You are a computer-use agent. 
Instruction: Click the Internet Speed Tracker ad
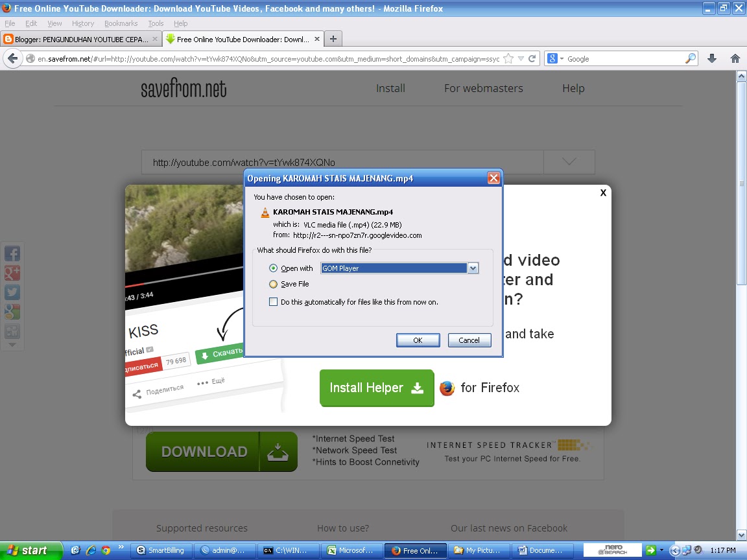(x=508, y=451)
